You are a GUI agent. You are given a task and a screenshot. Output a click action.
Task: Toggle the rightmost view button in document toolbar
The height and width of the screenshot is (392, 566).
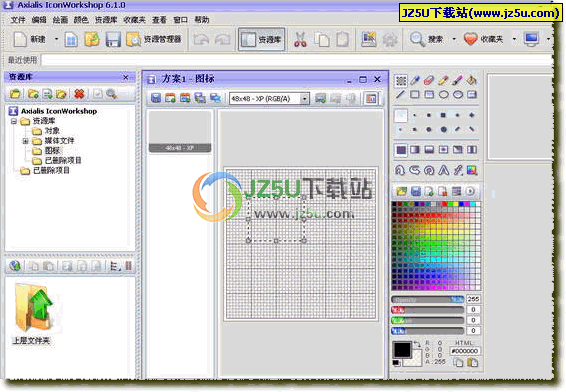tap(371, 98)
